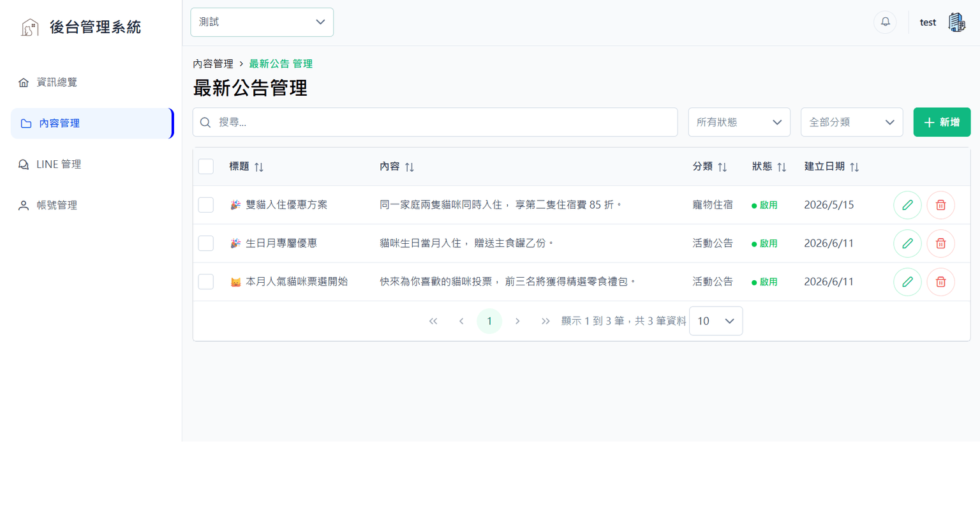This screenshot has height=526, width=980.
Task: Click the 內容管理 breadcrumb link
Action: (213, 64)
